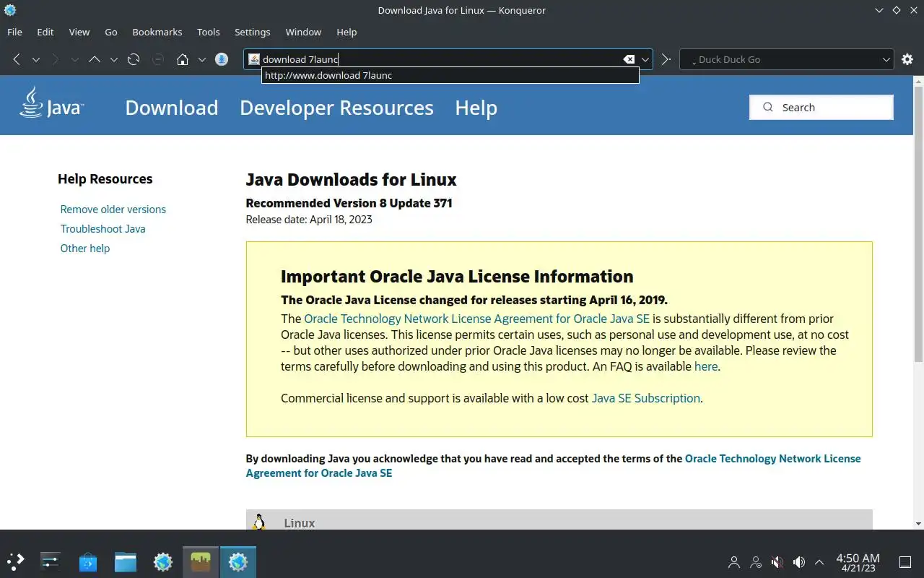The image size is (924, 578).
Task: Click the Go arrow next to address bar
Action: point(666,59)
